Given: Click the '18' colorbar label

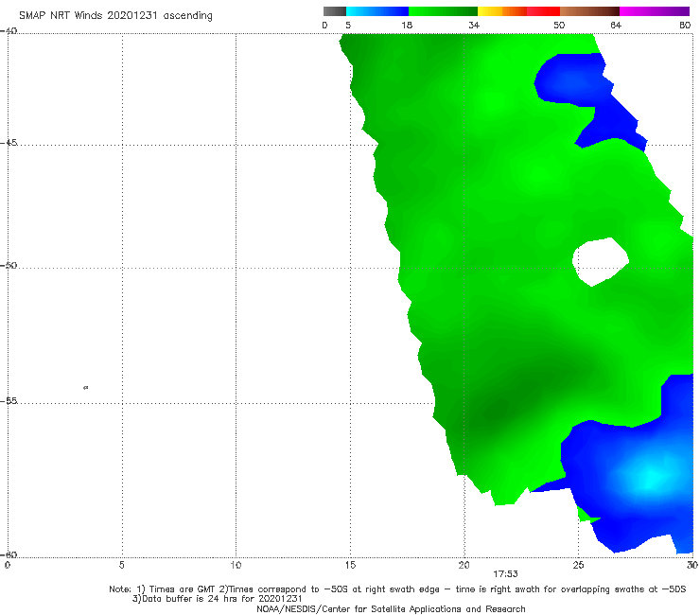Looking at the screenshot, I should tap(407, 25).
